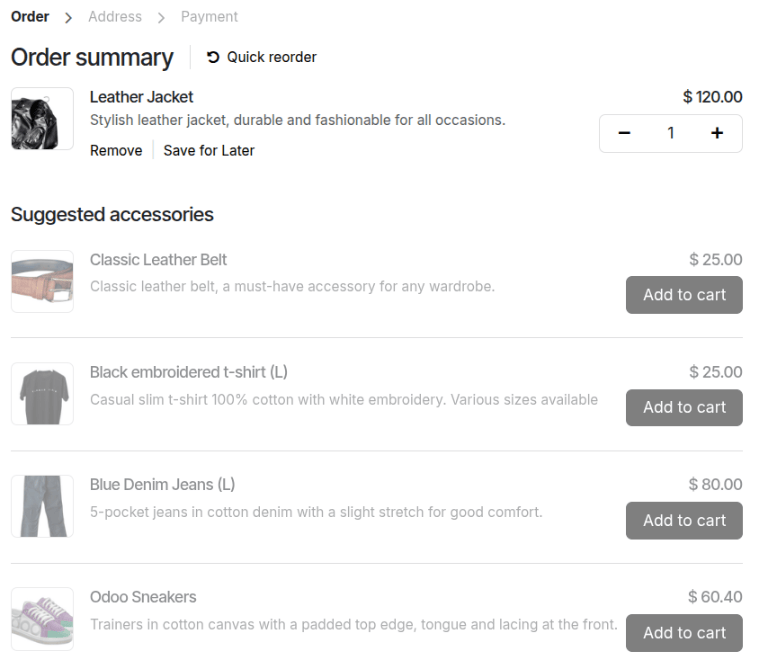Viewport: 768px width, 669px height.
Task: Add Odoo Sneakers to cart
Action: pyautogui.click(x=684, y=633)
